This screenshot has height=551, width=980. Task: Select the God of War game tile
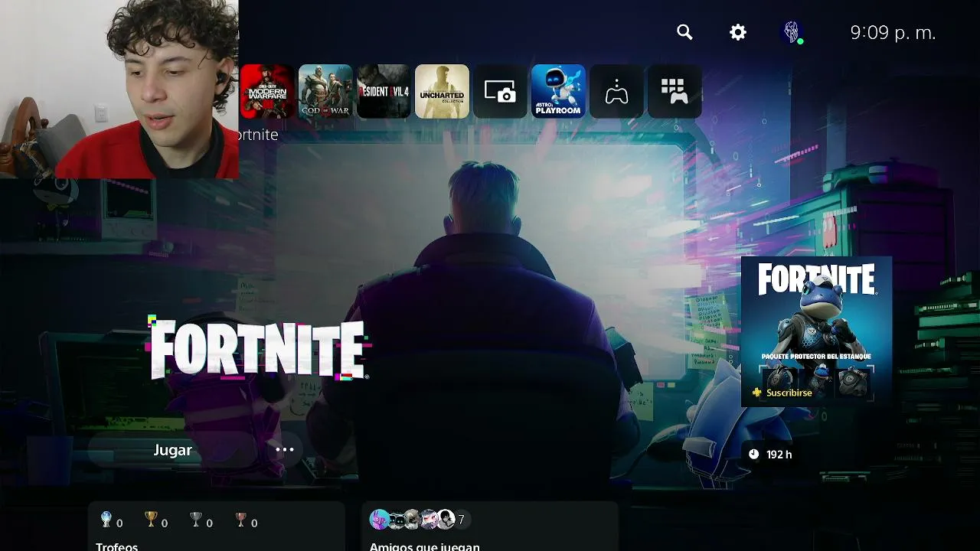[325, 91]
